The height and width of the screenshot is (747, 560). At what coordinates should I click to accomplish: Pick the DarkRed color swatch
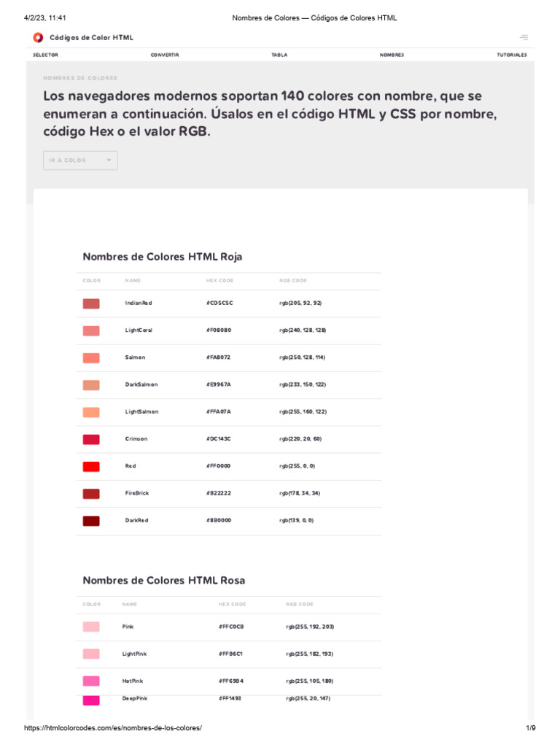(x=91, y=521)
